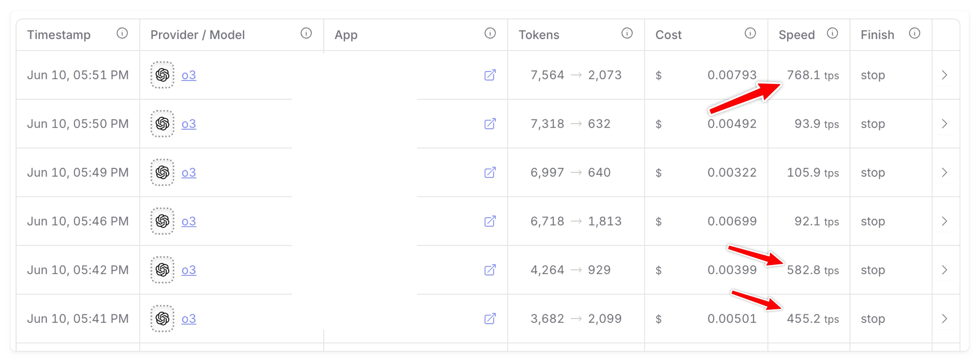Click the Provider / Model info icon

[x=306, y=34]
